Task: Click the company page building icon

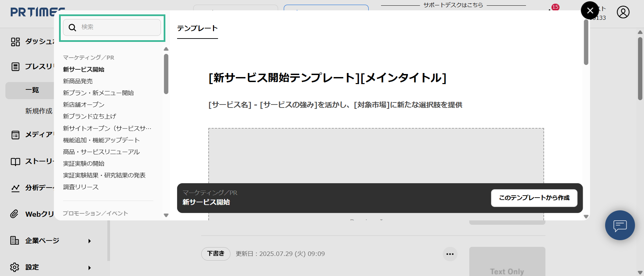Action: tap(14, 240)
